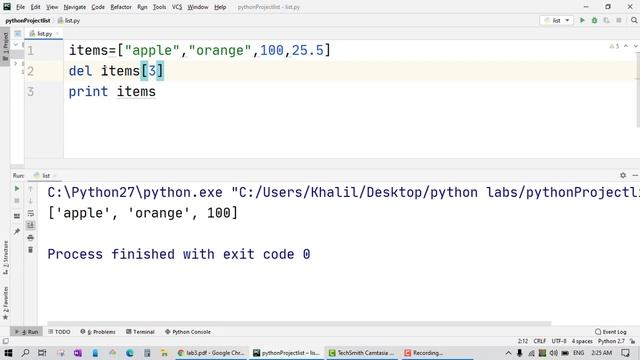Open the Problems tool window

click(98, 332)
